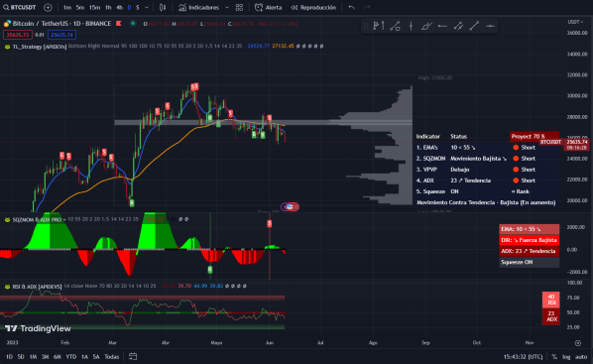The width and height of the screenshot is (593, 364).
Task: Click the red sell price 25635.73 button
Action: (x=18, y=35)
